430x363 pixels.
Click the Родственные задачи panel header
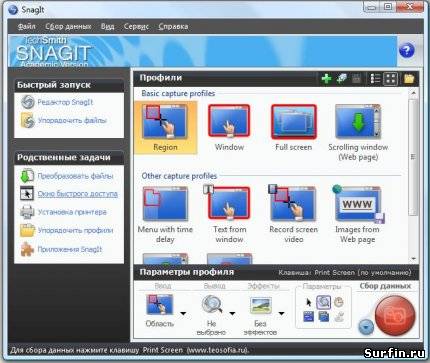click(x=69, y=157)
